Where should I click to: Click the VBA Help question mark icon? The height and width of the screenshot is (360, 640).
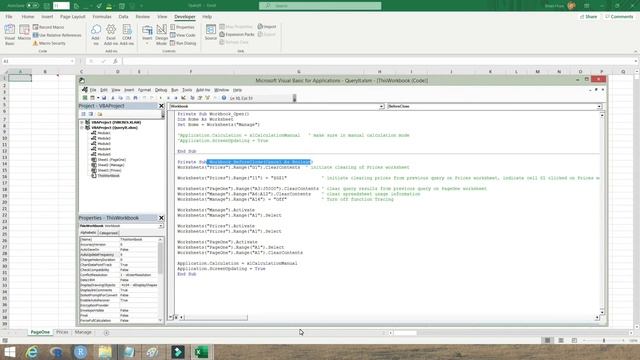[224, 98]
